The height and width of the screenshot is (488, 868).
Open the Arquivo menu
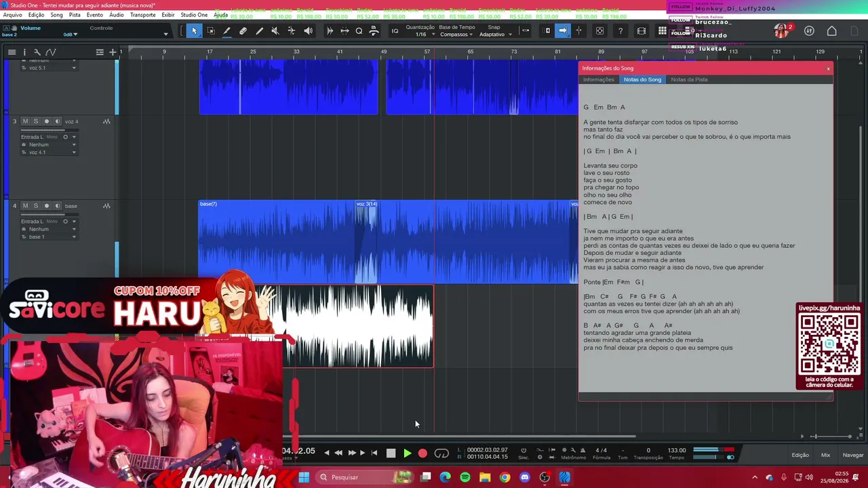(x=12, y=15)
